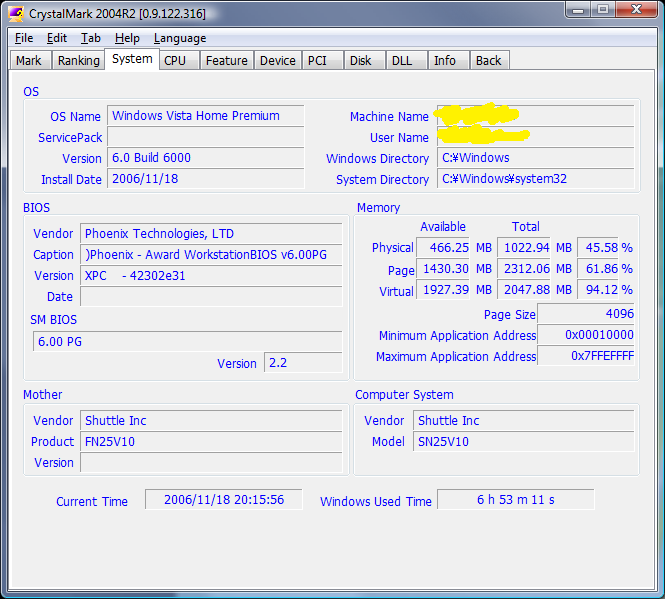Click the OS Version field 6.0 Build 6000
Screen dimensions: 665x599
tap(206, 158)
